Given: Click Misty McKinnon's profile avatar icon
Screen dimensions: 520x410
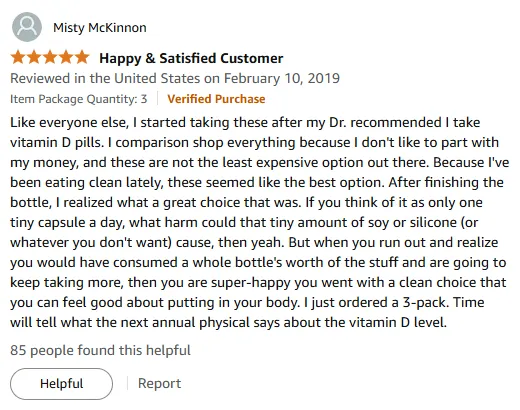Looking at the screenshot, I should pos(27,27).
